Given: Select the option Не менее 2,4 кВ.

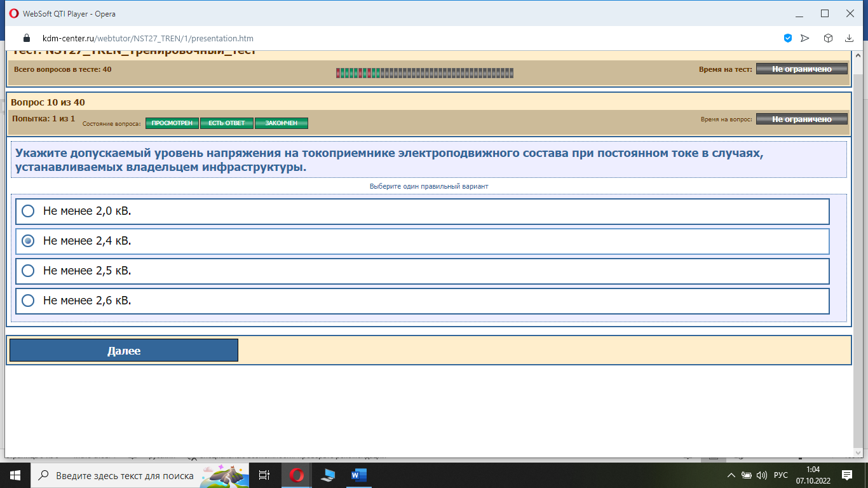Looking at the screenshot, I should click(423, 241).
